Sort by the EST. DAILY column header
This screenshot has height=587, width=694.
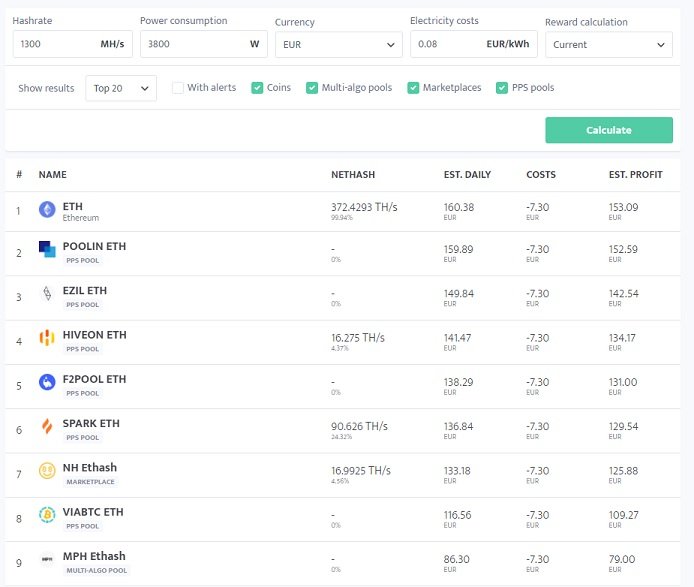(x=467, y=174)
